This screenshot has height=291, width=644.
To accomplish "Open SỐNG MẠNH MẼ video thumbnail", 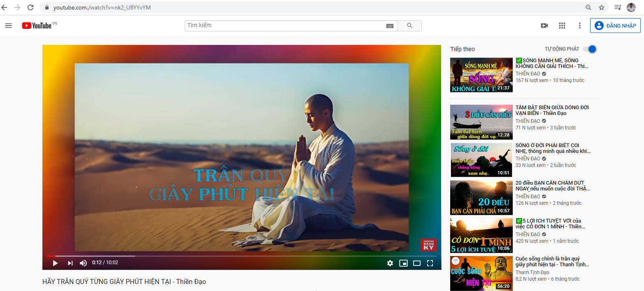I will point(481,75).
